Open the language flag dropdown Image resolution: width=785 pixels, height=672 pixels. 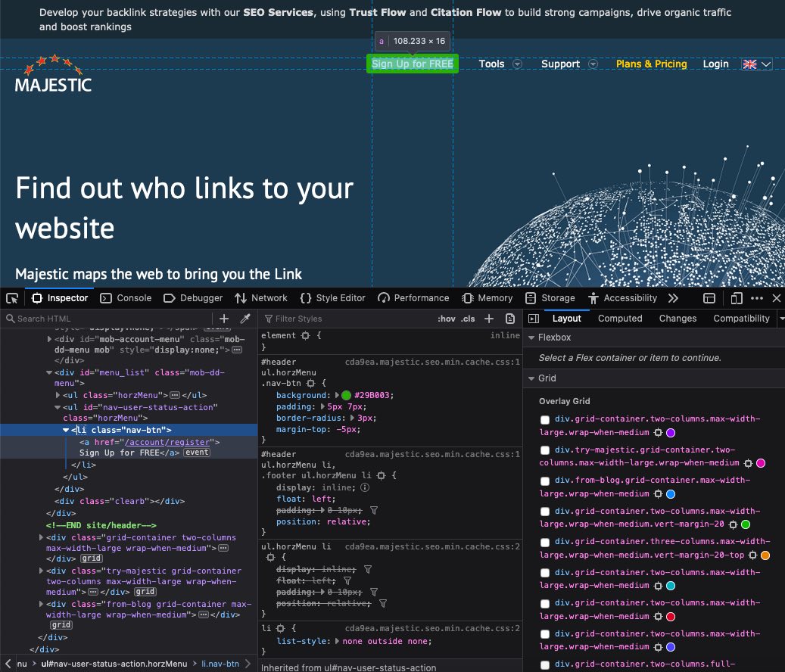757,64
